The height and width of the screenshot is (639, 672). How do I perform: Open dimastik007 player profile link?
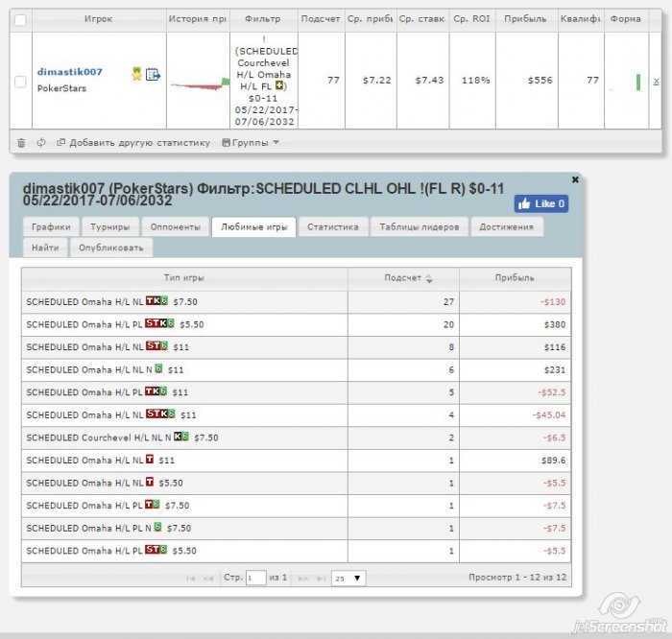coord(70,72)
